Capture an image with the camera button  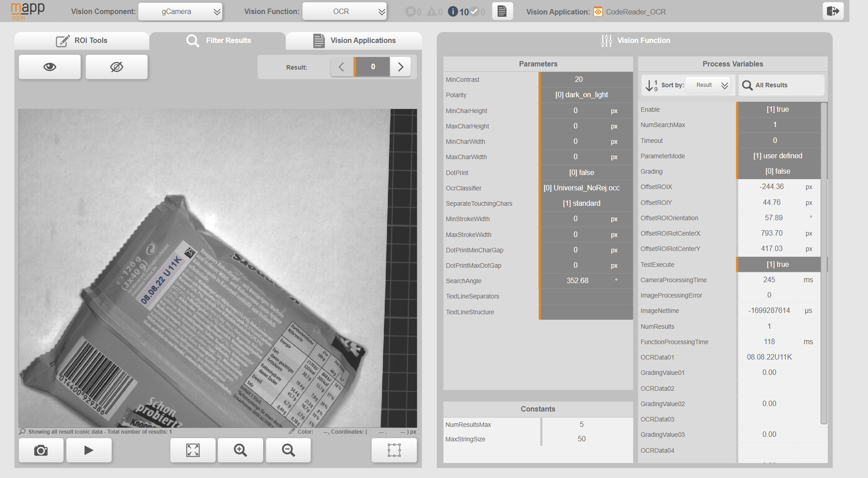coord(41,450)
